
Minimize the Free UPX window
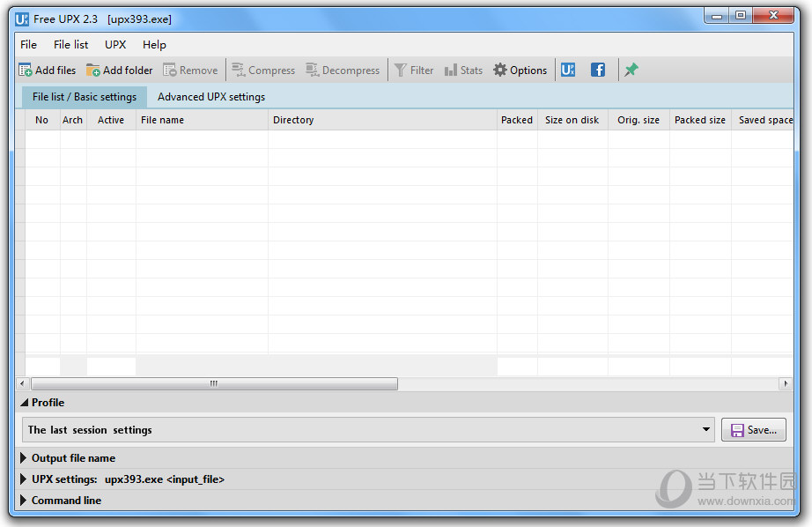coord(716,16)
